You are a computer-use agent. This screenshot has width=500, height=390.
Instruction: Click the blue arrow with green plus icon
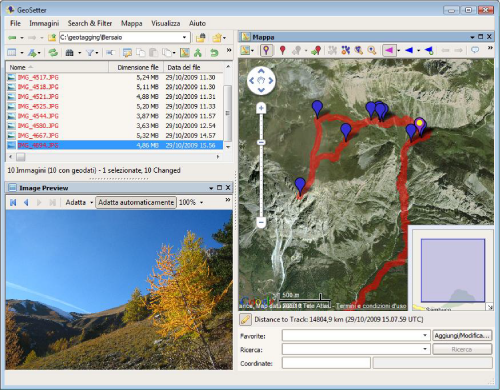[429, 50]
